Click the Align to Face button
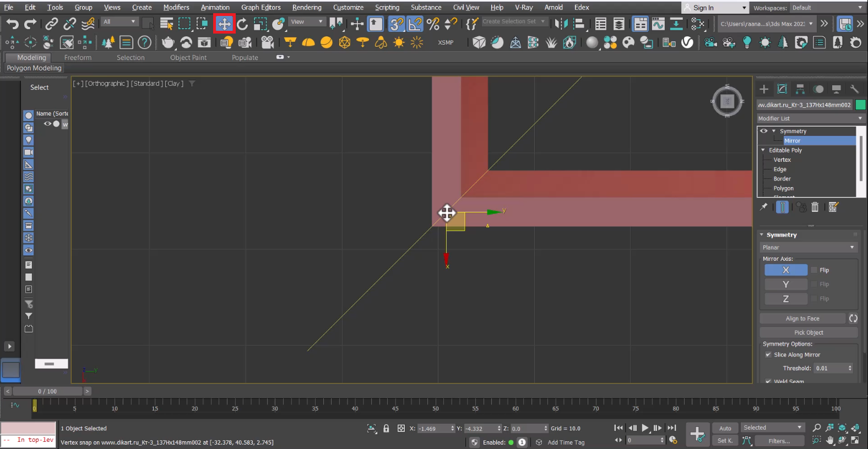This screenshot has width=868, height=449. (802, 319)
